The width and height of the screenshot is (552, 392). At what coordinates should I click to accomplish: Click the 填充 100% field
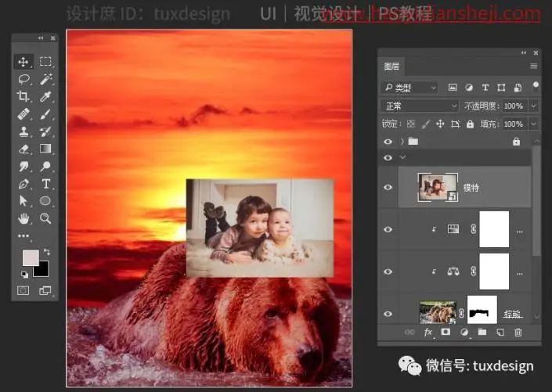(514, 124)
